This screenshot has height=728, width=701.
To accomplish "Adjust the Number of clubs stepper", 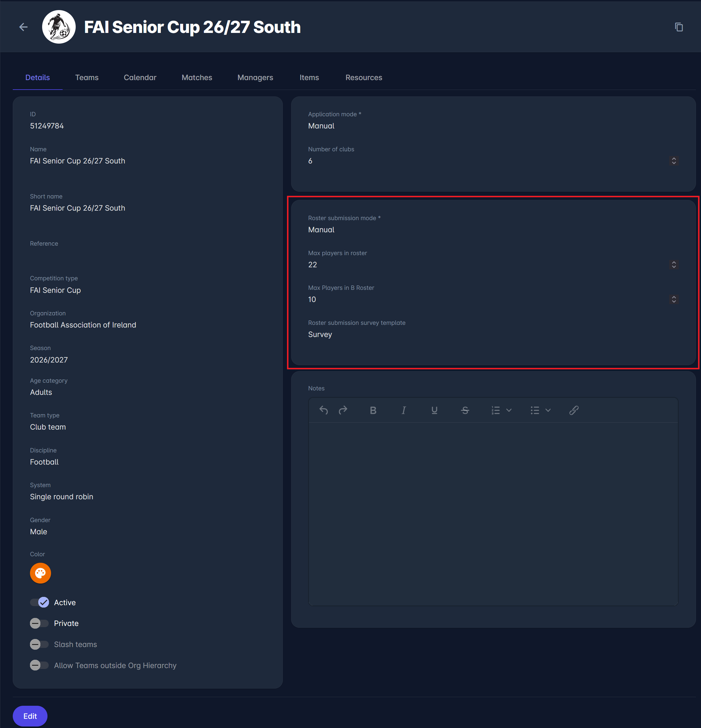I will click(674, 161).
